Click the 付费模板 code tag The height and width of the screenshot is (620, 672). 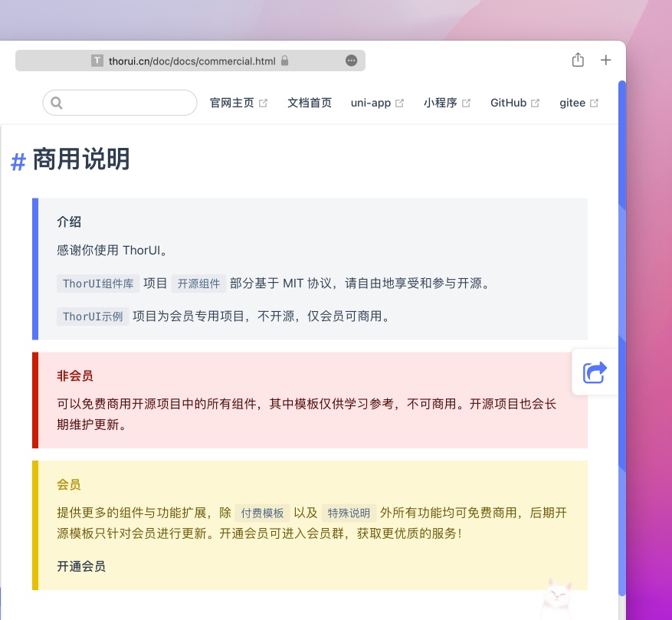tap(262, 513)
